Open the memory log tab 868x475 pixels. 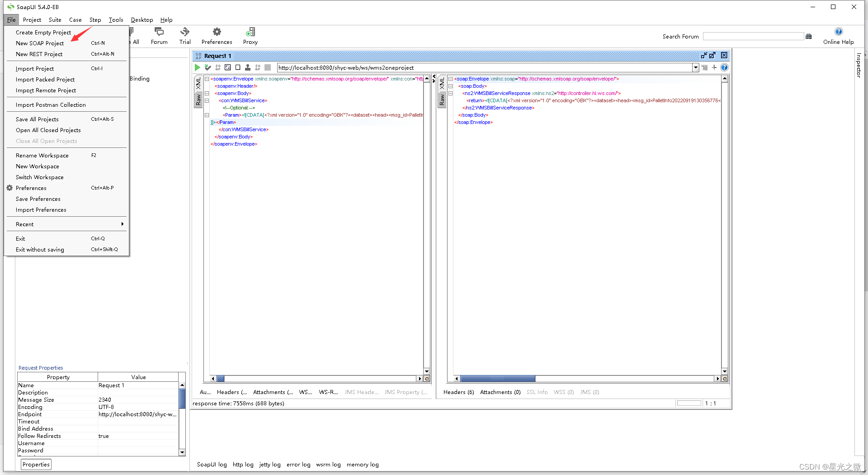[363, 464]
